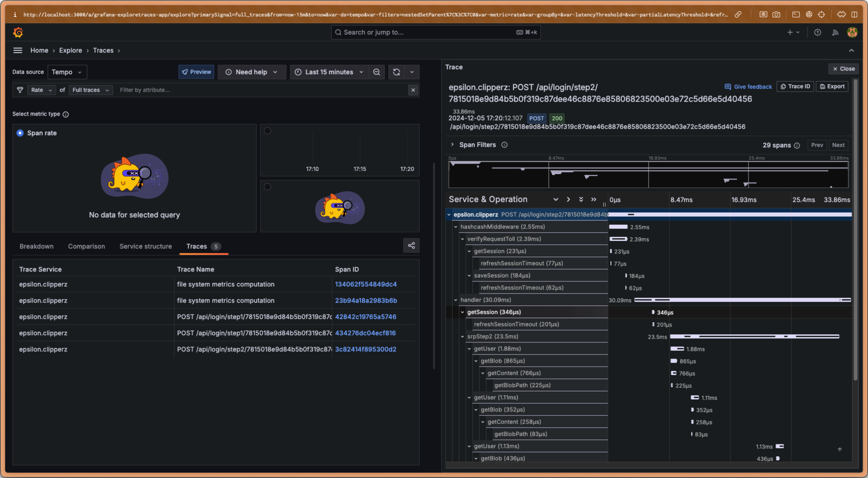Collapse one level using the down chevron icon
The height and width of the screenshot is (478, 868).
pyautogui.click(x=556, y=199)
